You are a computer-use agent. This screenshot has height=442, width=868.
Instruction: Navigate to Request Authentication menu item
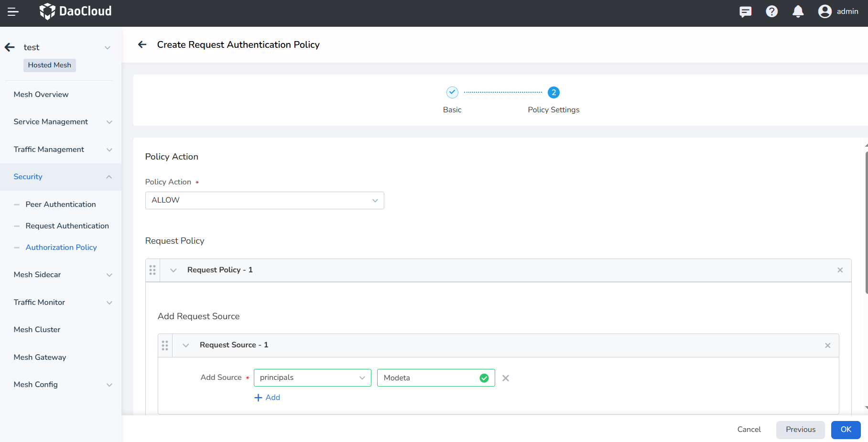coord(67,226)
